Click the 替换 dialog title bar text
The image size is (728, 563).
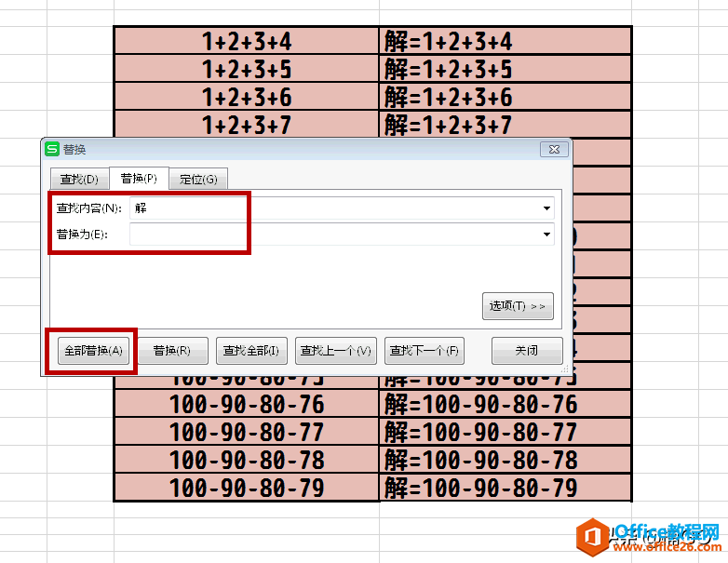(74, 150)
